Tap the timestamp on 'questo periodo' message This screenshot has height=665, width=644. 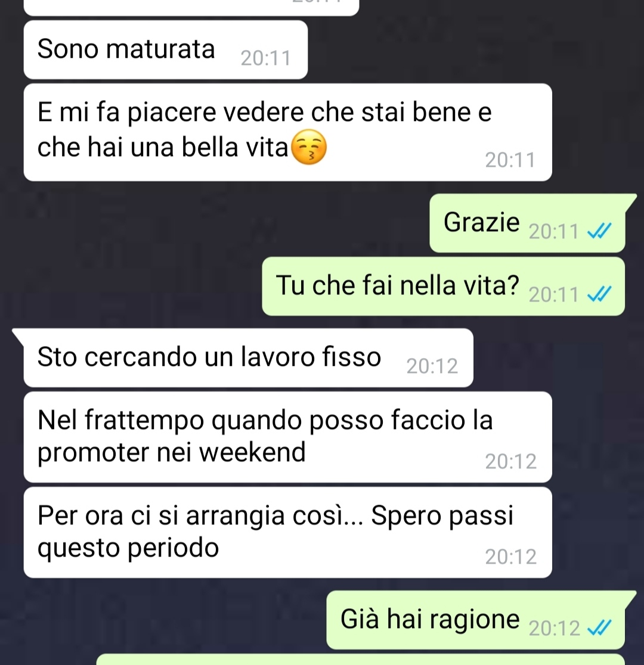[510, 557]
